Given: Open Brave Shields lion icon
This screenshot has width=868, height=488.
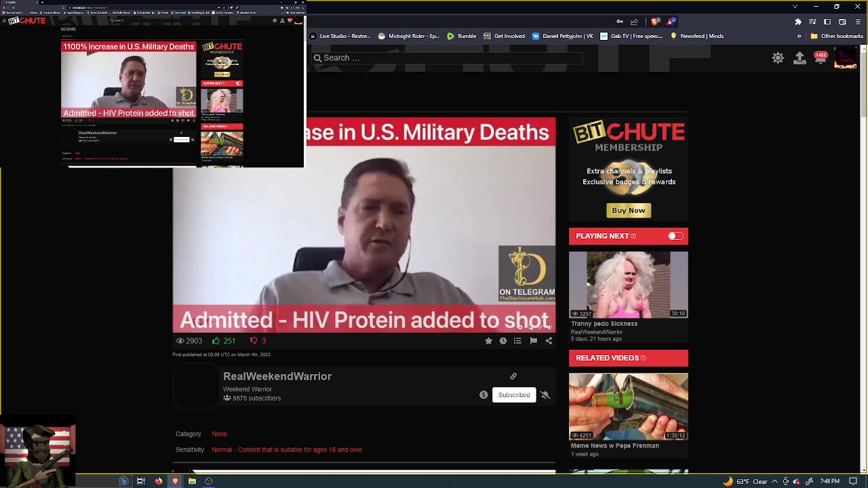Looking at the screenshot, I should pyautogui.click(x=655, y=22).
